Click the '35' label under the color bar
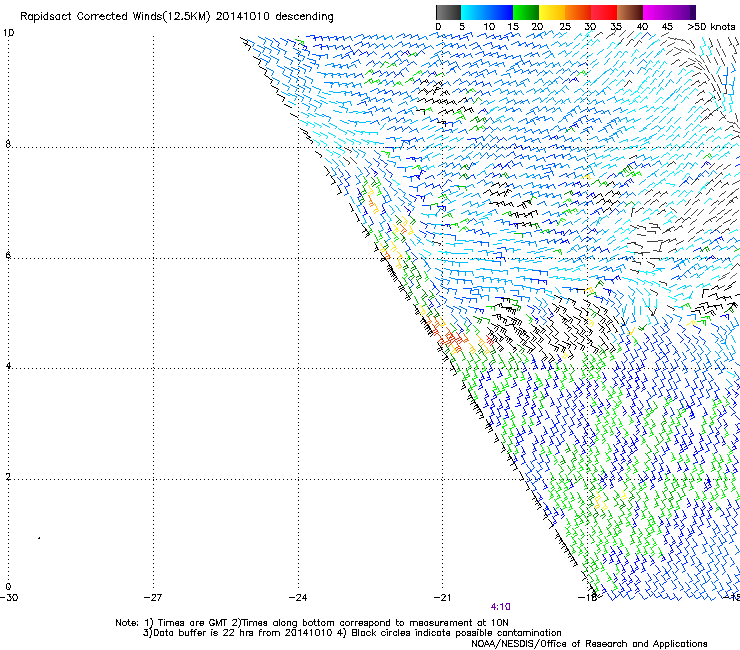Image resolution: width=740 pixels, height=650 pixels. point(616,27)
